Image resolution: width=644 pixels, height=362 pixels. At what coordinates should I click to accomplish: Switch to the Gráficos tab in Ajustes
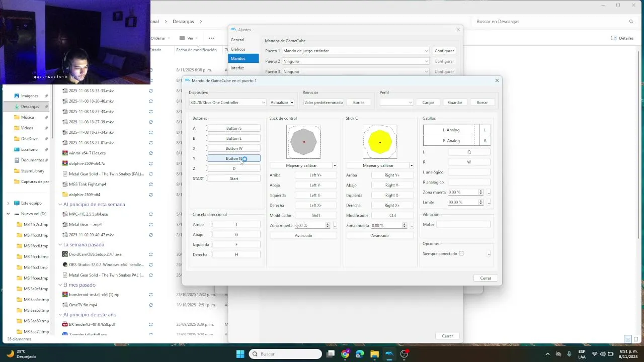click(x=243, y=49)
